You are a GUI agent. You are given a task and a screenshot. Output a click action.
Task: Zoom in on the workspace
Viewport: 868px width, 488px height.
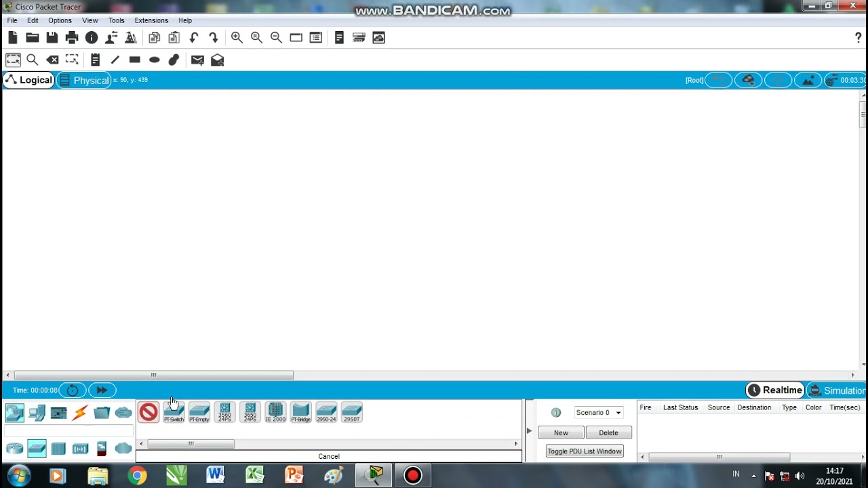pos(237,38)
